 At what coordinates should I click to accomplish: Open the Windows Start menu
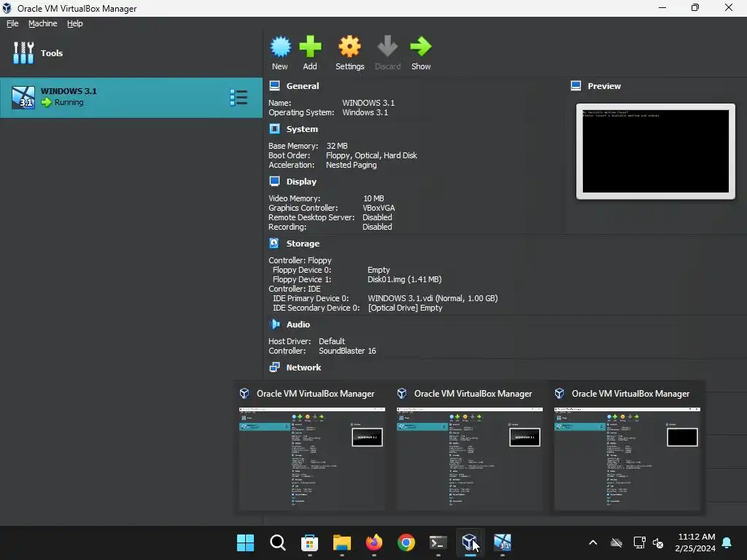246,542
